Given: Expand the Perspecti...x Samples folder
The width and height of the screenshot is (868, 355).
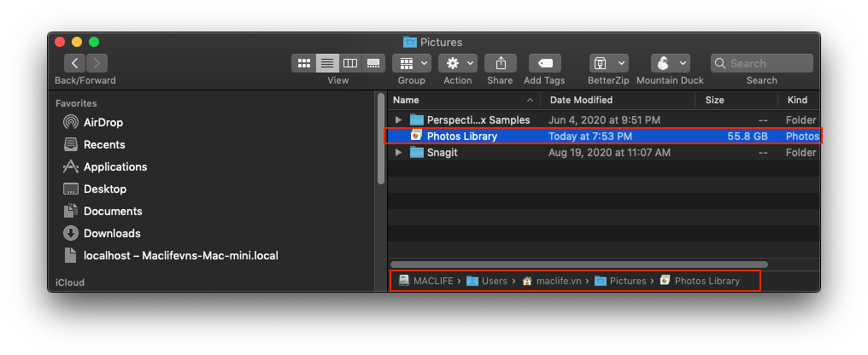Looking at the screenshot, I should click(398, 120).
